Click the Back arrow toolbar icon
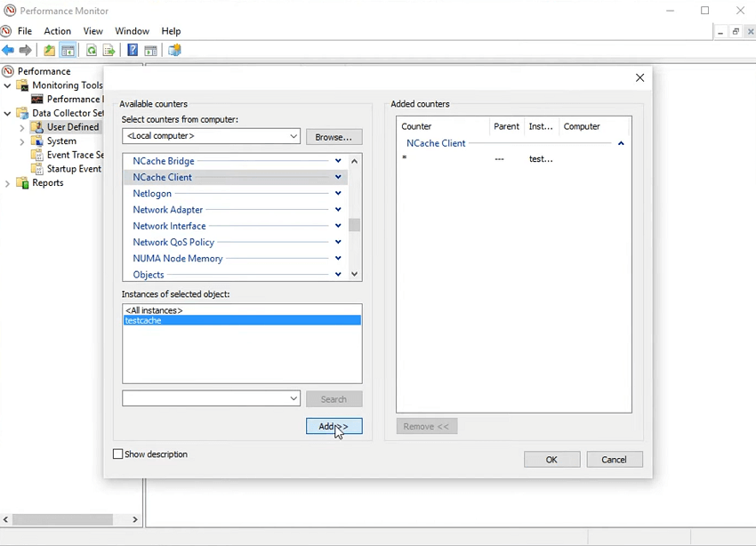The image size is (756, 546). point(8,50)
